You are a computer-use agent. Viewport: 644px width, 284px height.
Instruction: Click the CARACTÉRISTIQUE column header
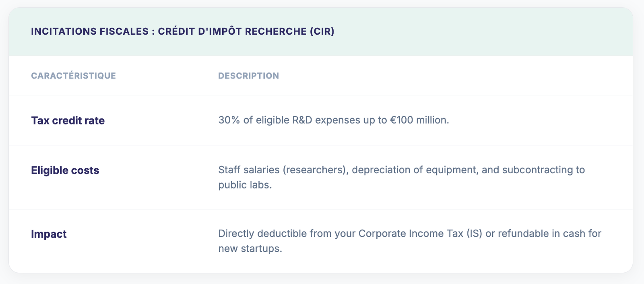pyautogui.click(x=73, y=76)
